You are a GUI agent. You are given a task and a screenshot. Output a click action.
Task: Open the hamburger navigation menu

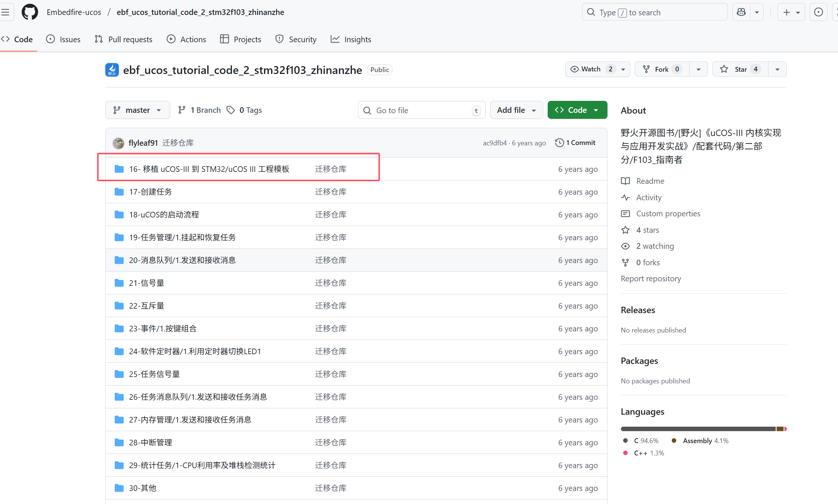point(5,12)
